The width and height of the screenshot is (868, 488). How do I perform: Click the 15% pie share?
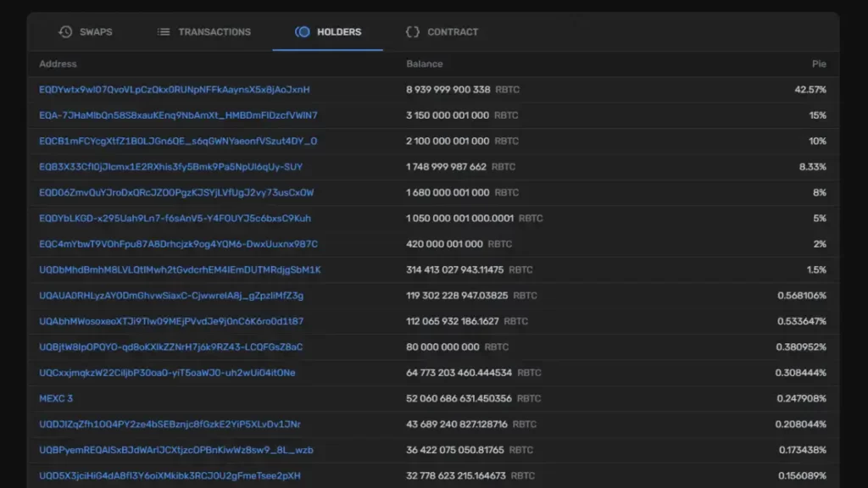817,115
